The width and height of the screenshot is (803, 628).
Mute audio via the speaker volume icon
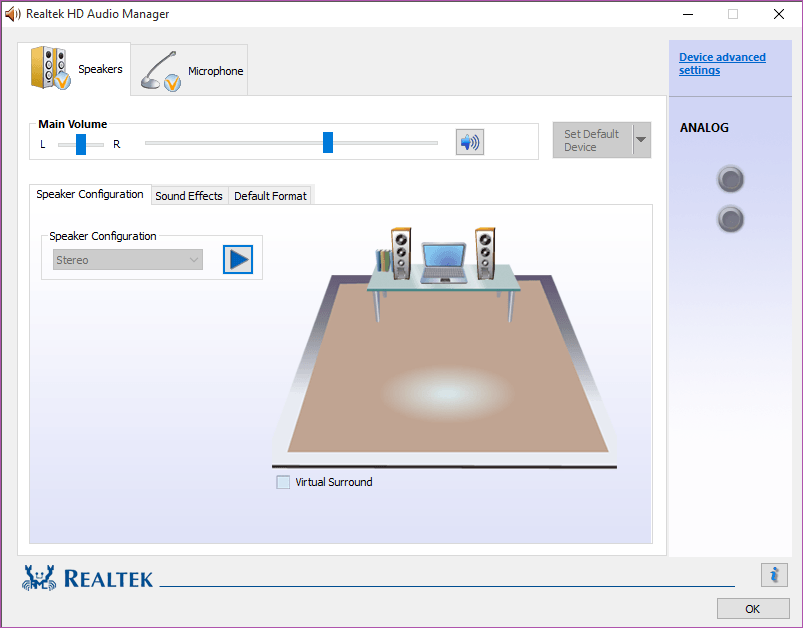point(469,141)
